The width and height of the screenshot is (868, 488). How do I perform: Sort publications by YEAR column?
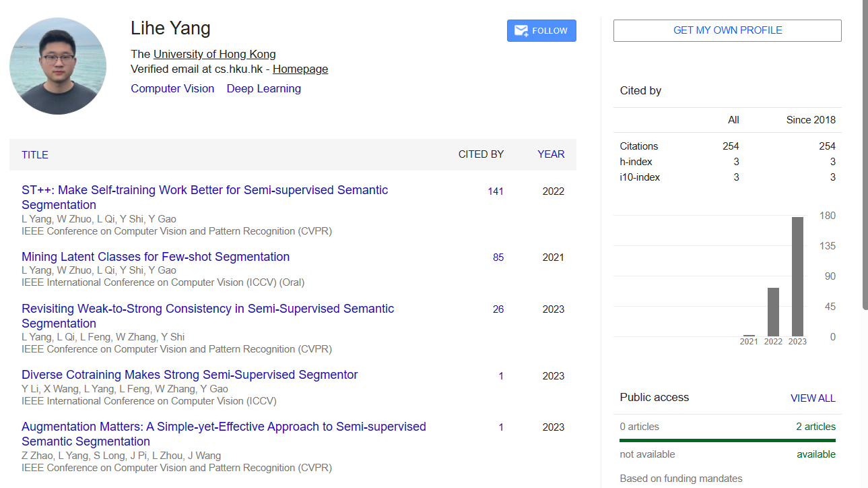(x=551, y=154)
